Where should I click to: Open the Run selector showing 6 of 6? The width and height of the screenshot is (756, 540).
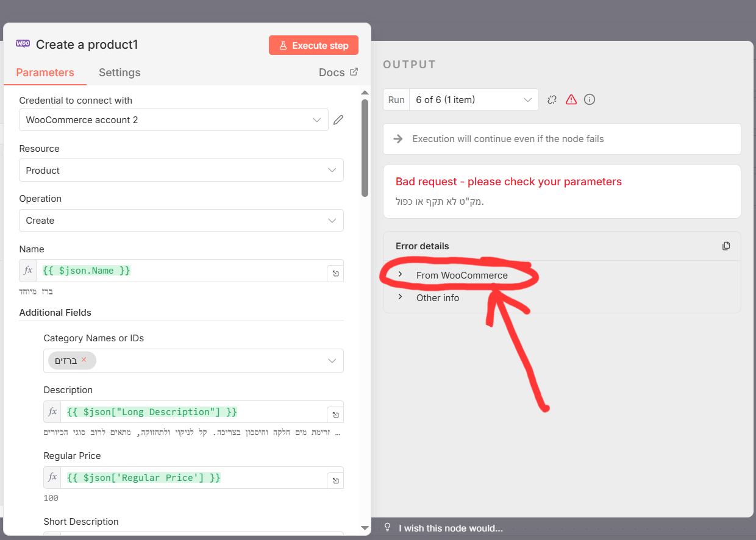point(474,100)
